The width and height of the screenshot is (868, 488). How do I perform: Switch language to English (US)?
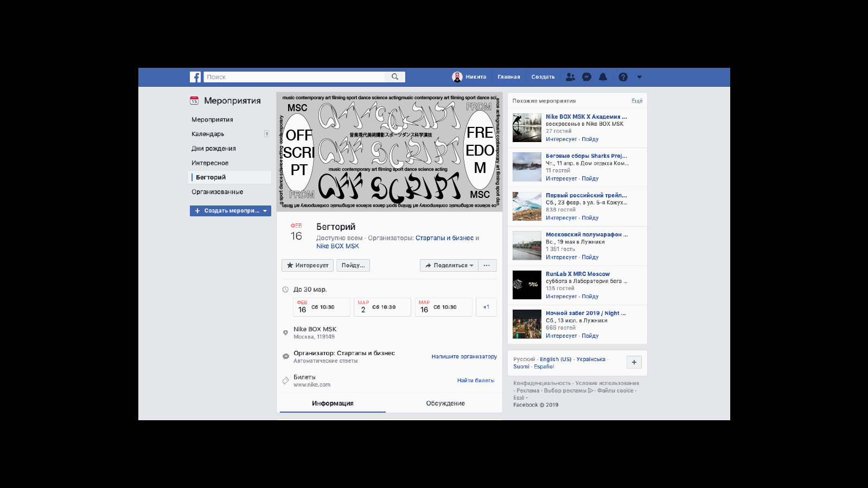(x=556, y=359)
